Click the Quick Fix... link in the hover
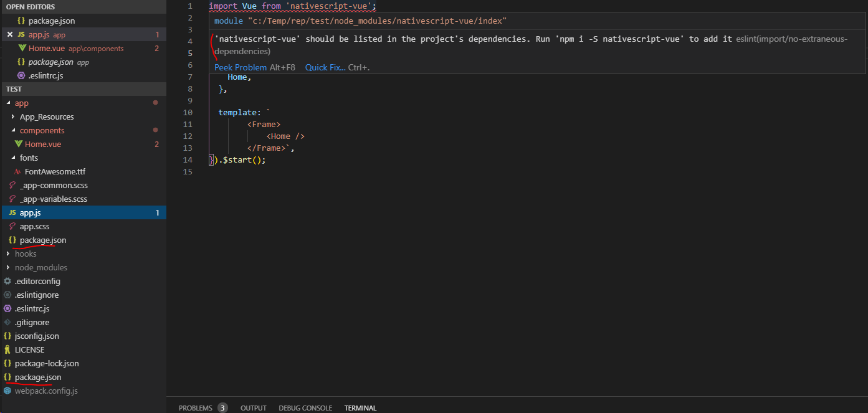The width and height of the screenshot is (868, 413). coord(325,67)
